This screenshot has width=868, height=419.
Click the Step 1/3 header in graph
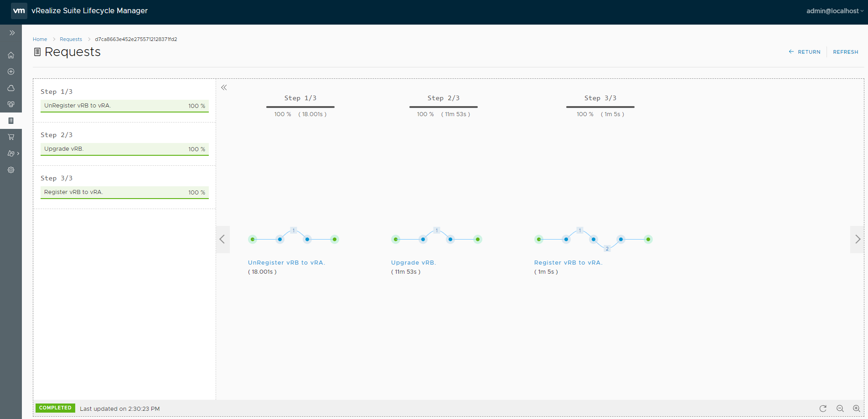point(300,98)
